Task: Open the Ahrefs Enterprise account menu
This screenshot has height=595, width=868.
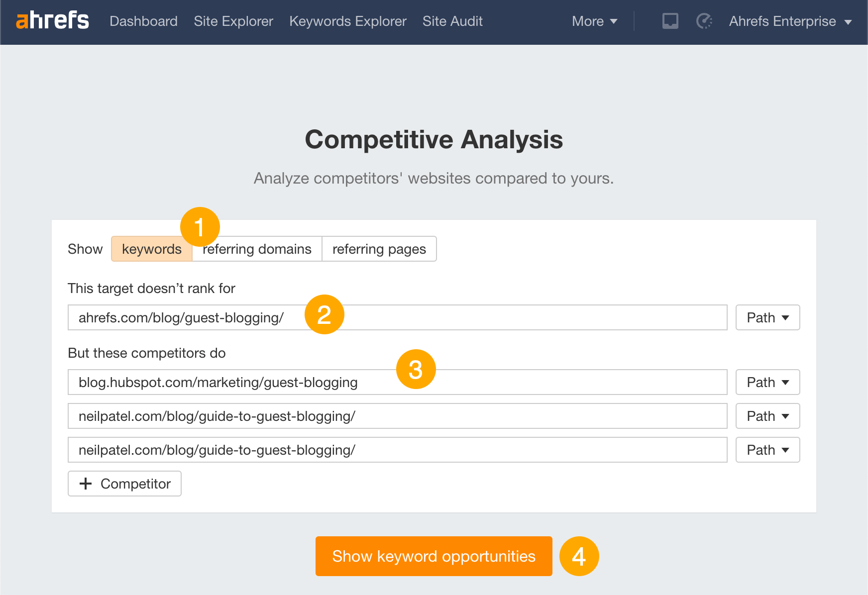Action: (790, 21)
